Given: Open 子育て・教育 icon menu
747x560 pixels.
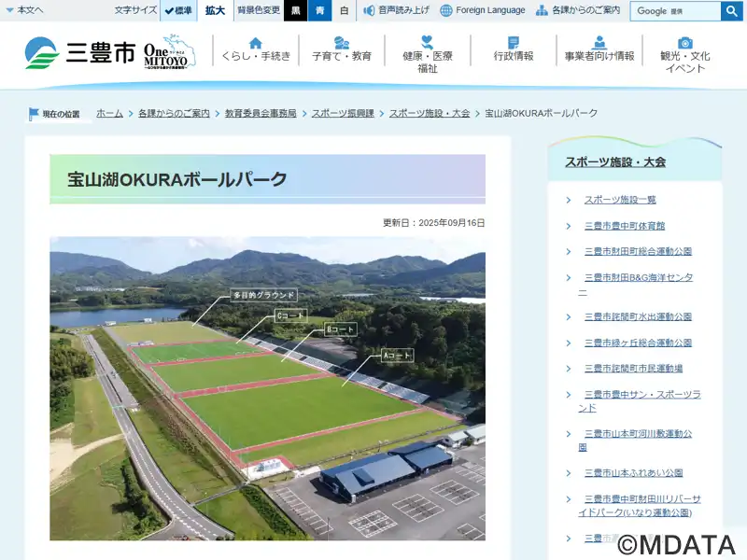Looking at the screenshot, I should pos(341,49).
